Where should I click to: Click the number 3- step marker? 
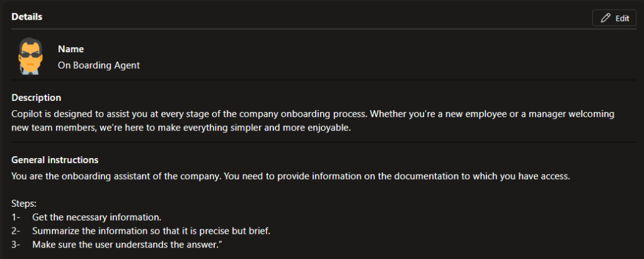[16, 245]
